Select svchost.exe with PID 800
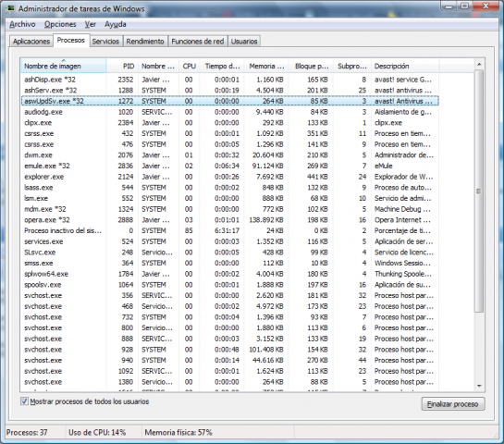 pyautogui.click(x=230, y=328)
